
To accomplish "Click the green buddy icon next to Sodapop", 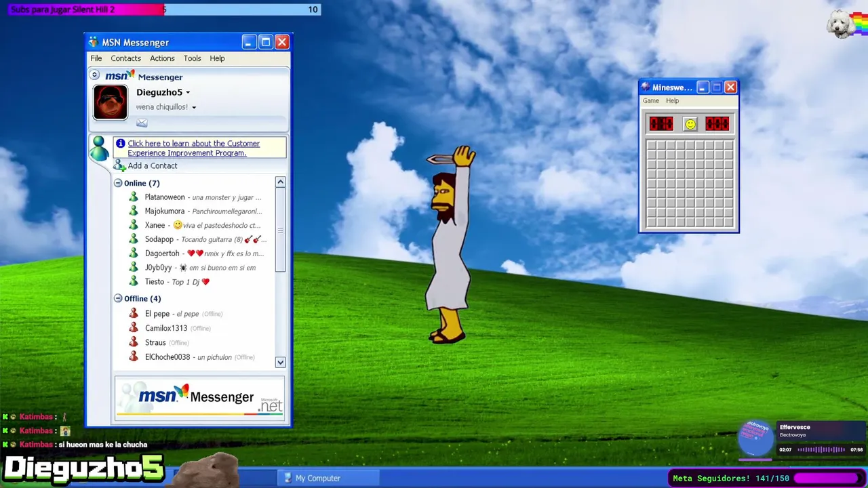I will point(134,239).
